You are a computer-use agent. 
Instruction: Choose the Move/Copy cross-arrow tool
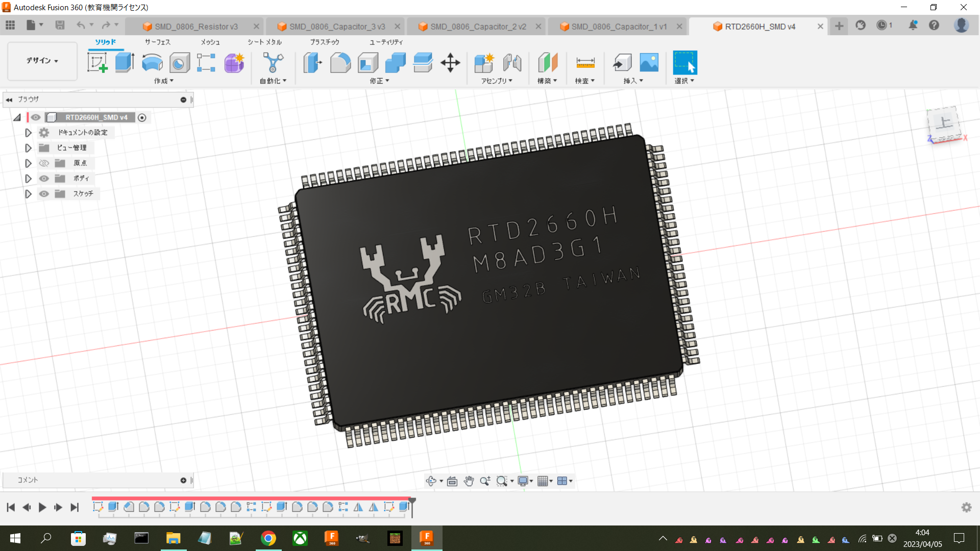[x=450, y=63]
